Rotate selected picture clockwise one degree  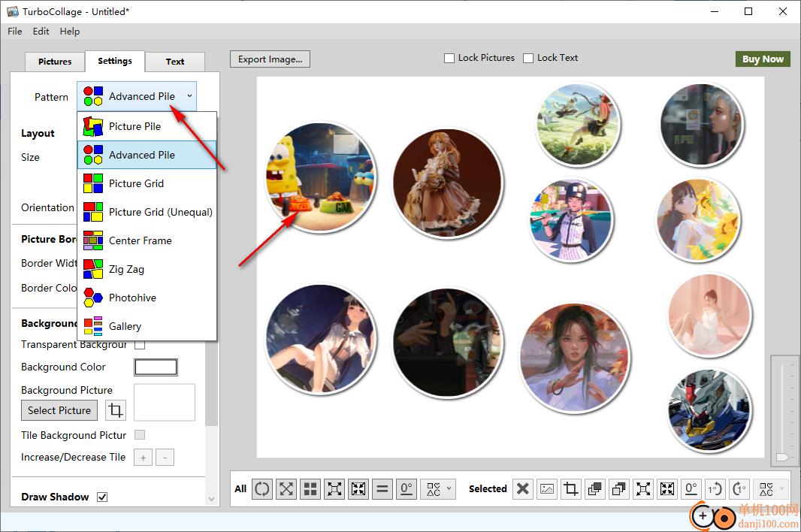[739, 489]
